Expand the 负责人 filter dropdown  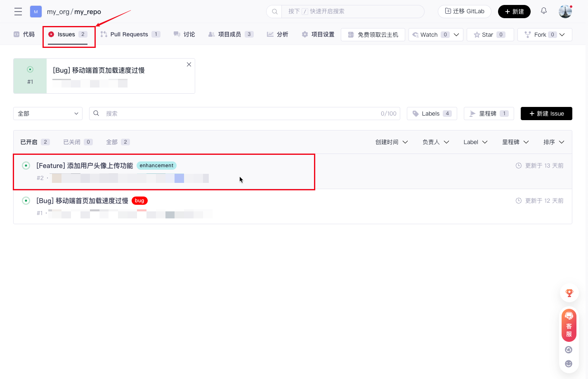point(435,142)
